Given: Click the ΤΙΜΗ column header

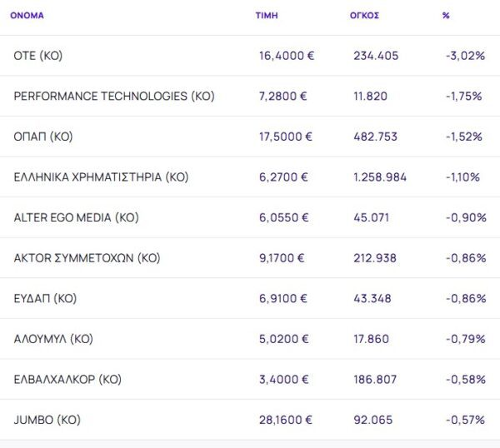Looking at the screenshot, I should pos(267,16).
